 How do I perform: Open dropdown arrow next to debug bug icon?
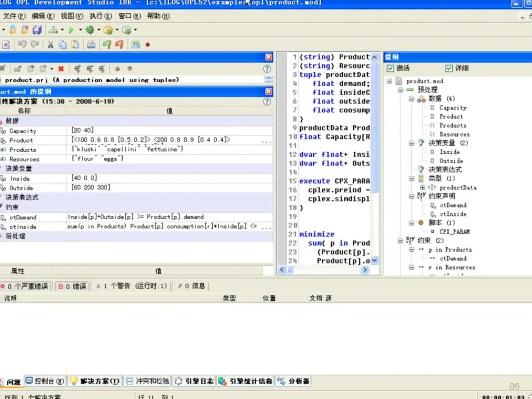(99, 30)
